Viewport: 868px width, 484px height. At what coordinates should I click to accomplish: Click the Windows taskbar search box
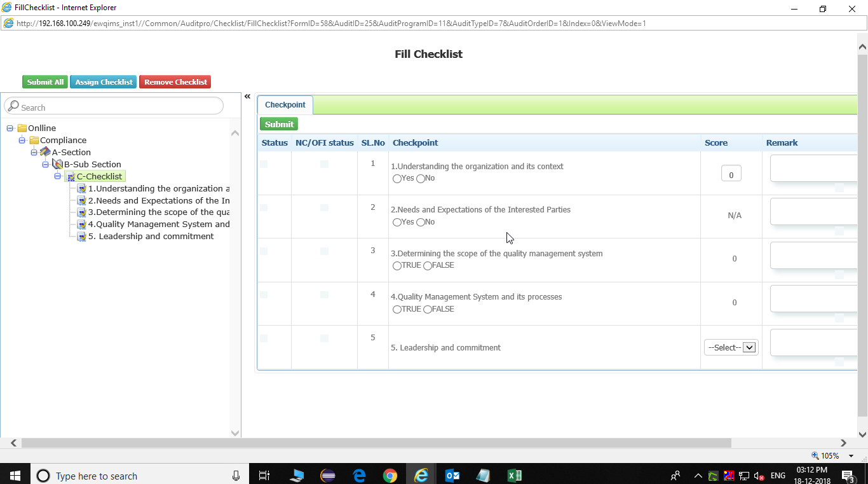click(140, 475)
